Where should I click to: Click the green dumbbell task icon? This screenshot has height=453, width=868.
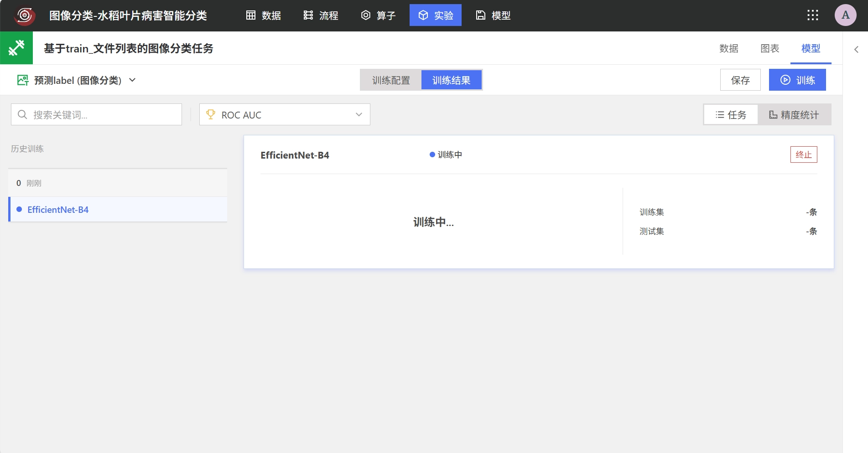tap(16, 48)
